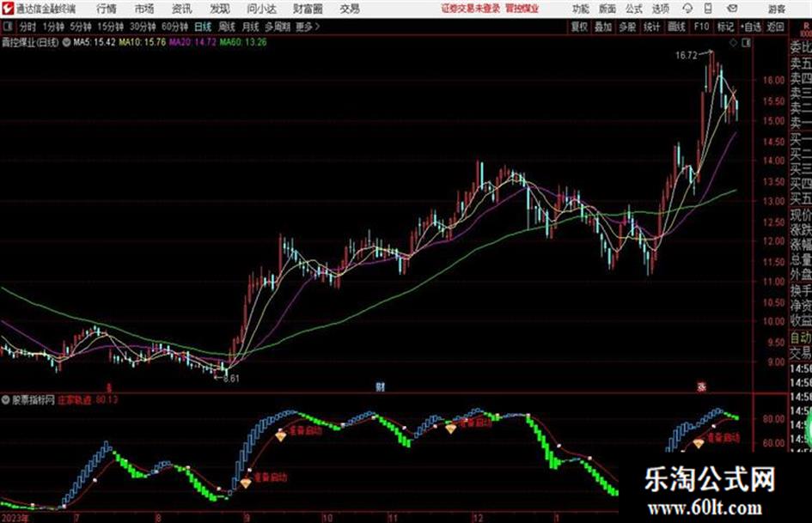Open the 版面 menu
The image size is (812, 523).
[607, 9]
